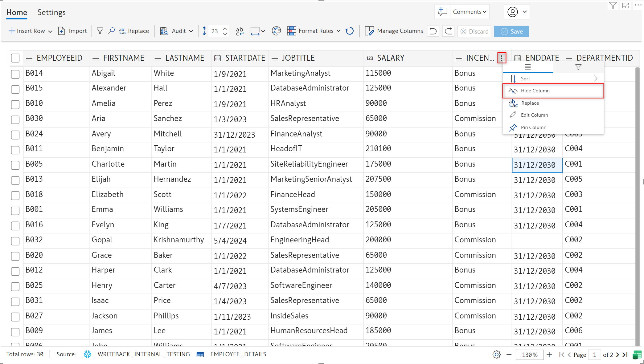Viewport: 644px width, 364px height.
Task: Click the Save button
Action: pyautogui.click(x=511, y=31)
